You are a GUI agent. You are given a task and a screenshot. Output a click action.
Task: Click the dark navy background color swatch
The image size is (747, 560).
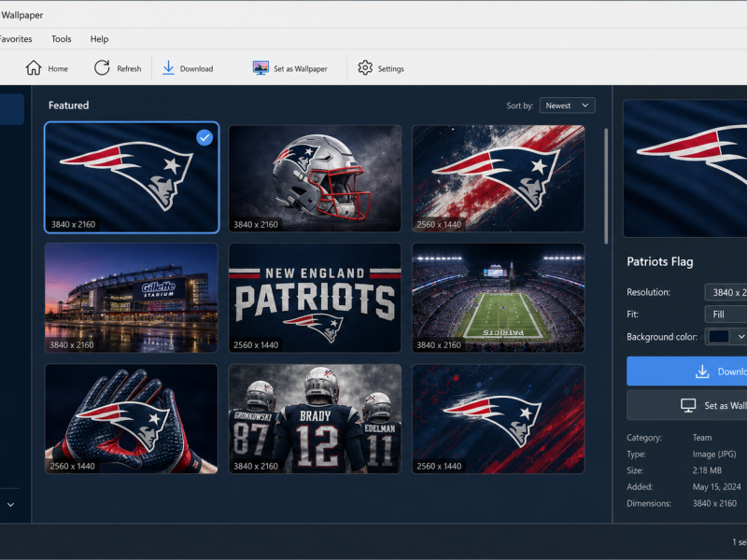(x=719, y=337)
